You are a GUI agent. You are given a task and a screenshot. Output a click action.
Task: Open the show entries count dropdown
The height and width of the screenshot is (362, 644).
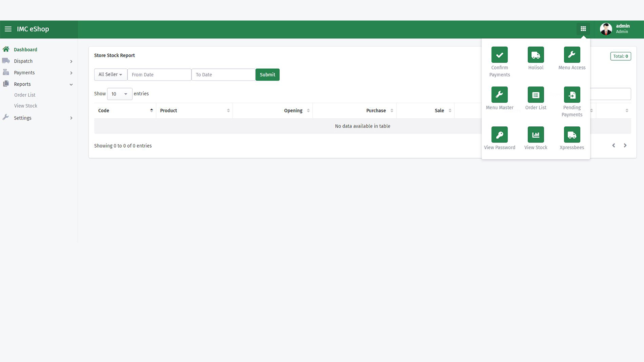pos(120,94)
